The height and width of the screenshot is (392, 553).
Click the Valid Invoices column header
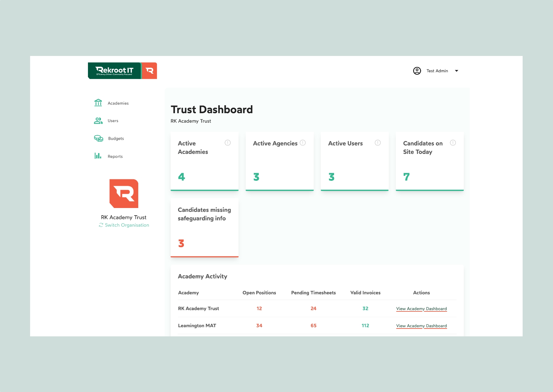click(365, 293)
